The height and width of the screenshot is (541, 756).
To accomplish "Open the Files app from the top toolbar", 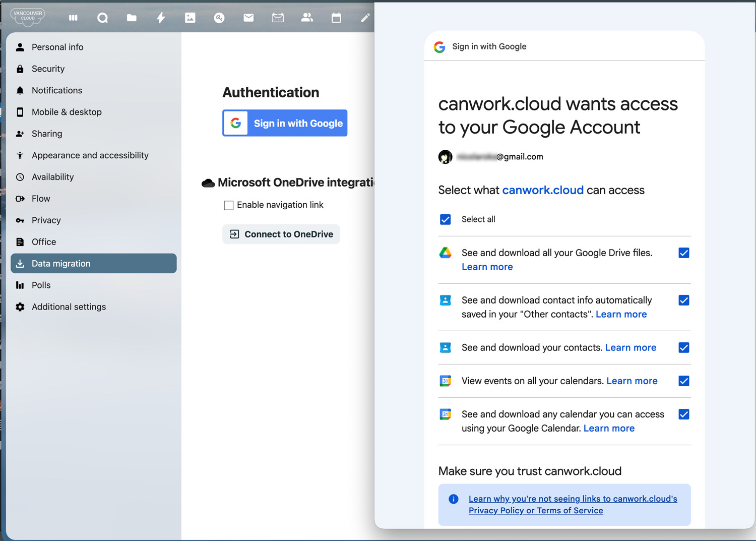I will 132,18.
